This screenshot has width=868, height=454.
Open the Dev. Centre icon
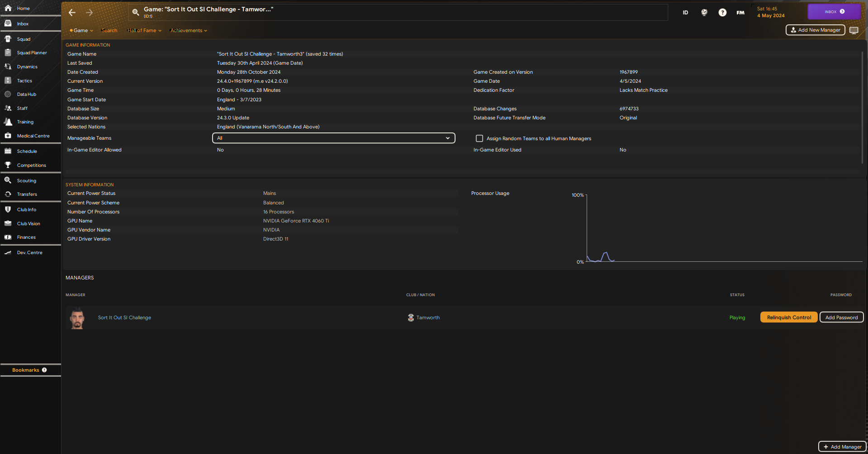[8, 252]
